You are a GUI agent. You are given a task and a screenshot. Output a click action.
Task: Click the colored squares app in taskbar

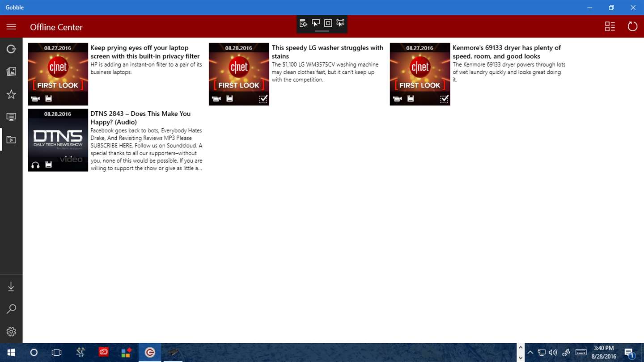click(127, 353)
